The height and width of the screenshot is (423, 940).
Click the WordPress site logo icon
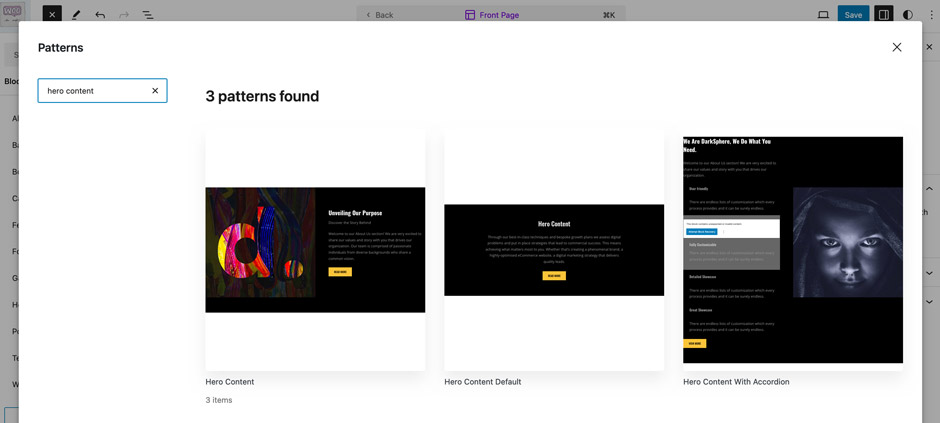click(x=13, y=14)
